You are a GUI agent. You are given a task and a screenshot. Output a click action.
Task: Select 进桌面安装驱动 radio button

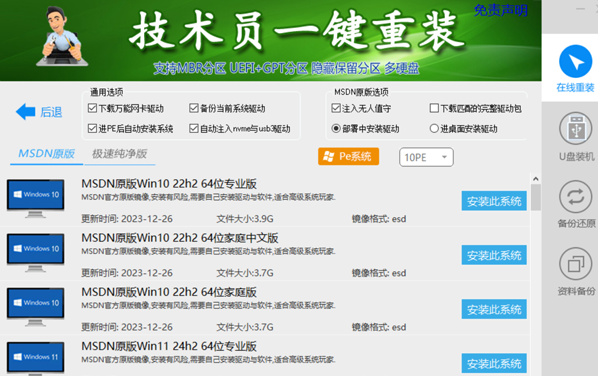click(434, 129)
